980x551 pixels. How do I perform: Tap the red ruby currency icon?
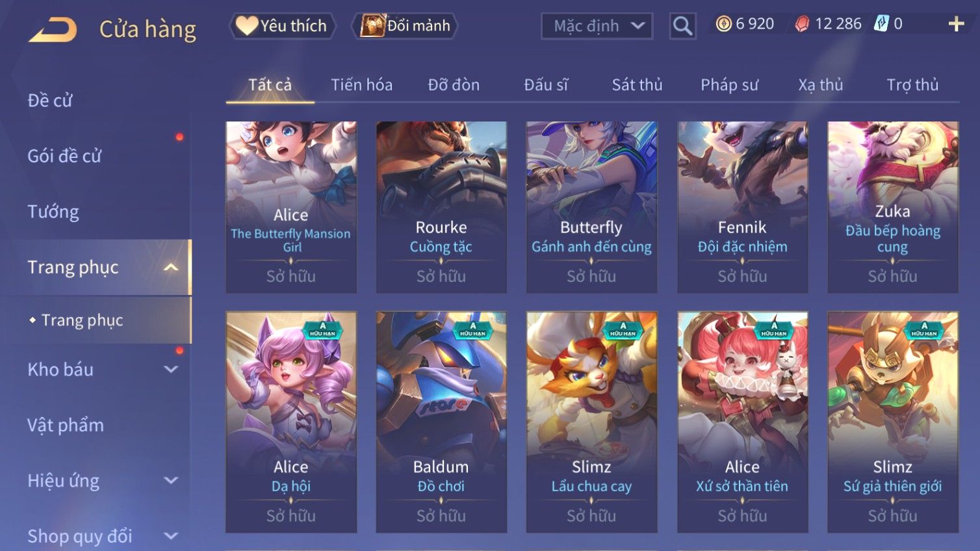tap(802, 24)
